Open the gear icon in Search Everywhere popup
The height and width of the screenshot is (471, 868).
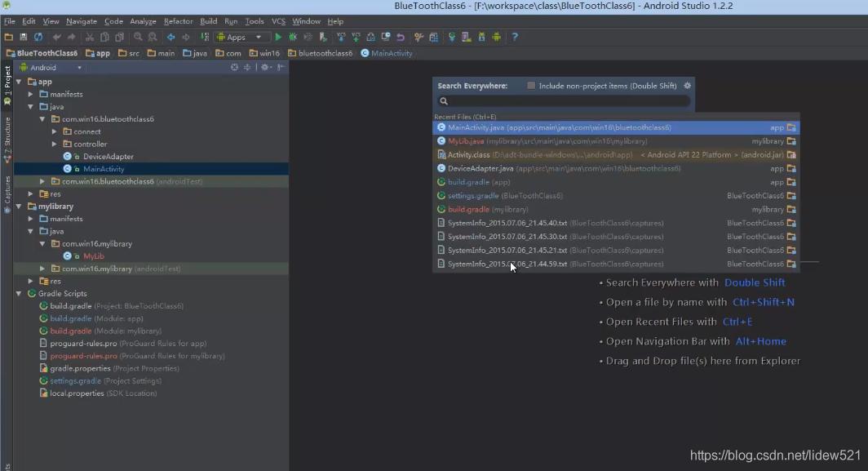[686, 85]
